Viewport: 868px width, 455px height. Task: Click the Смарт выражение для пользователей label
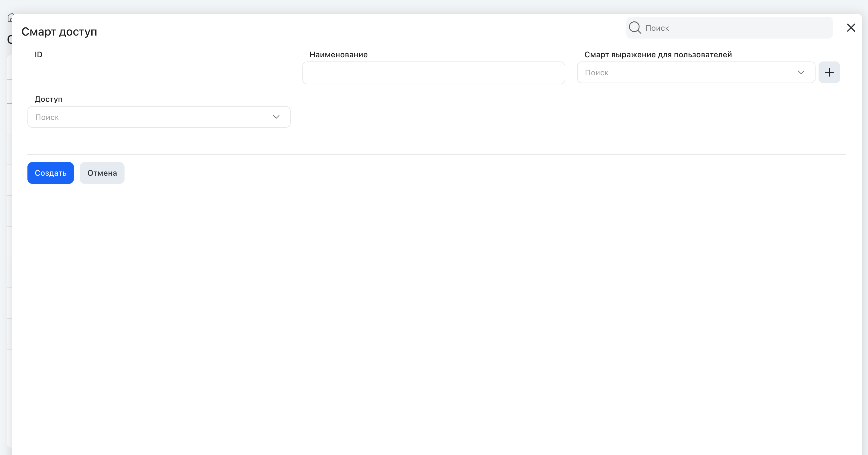(658, 55)
